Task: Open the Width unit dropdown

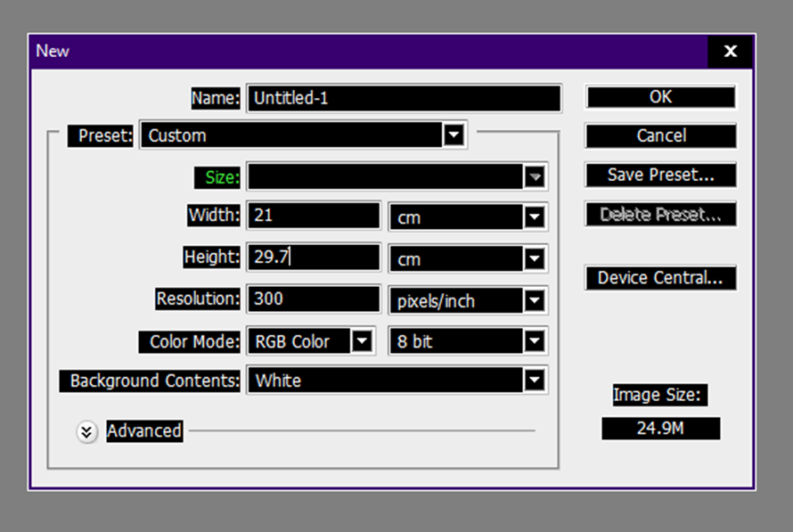Action: click(x=468, y=217)
